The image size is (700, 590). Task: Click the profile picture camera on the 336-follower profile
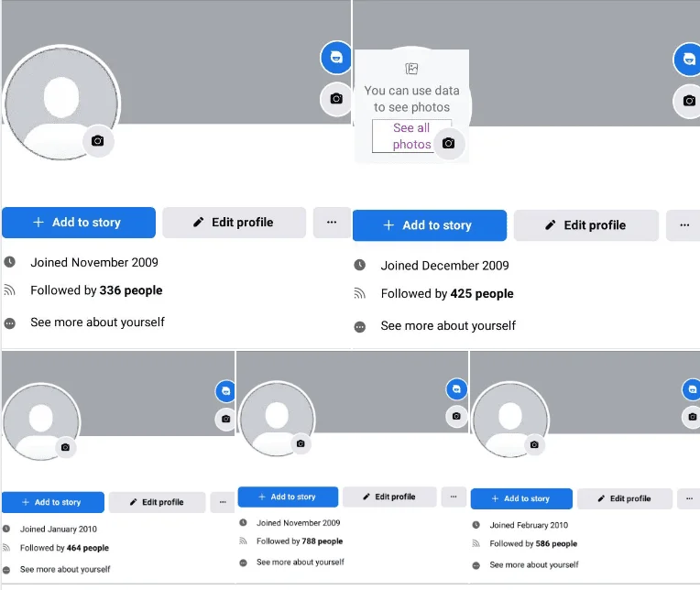pyautogui.click(x=98, y=141)
